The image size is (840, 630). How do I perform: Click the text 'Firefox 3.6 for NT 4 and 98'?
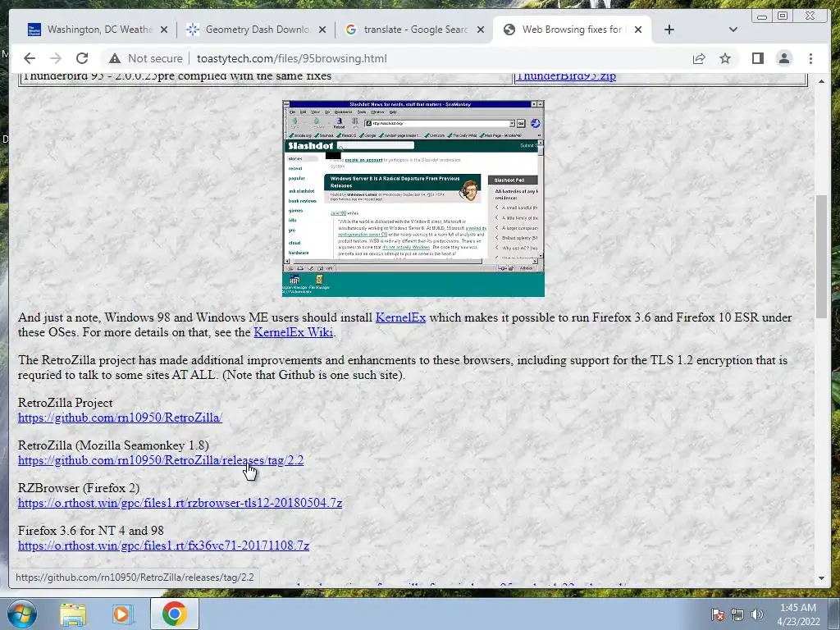[90, 531]
